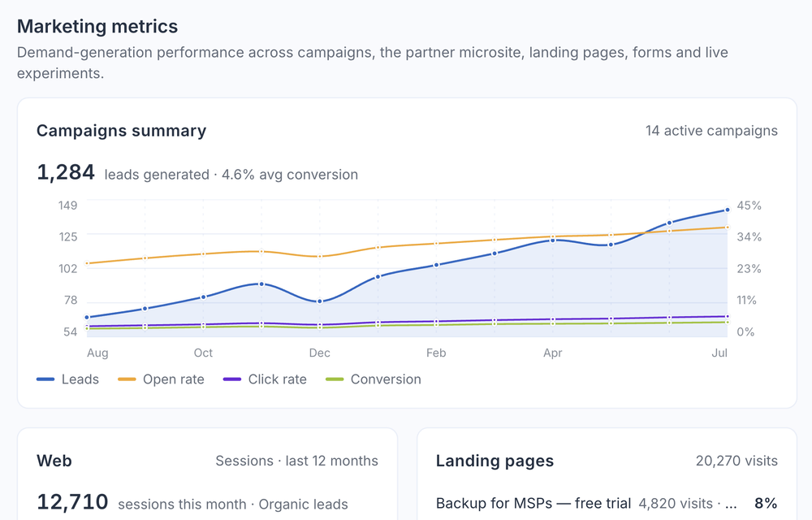
Task: Click the "54" left axis label
Action: [71, 332]
